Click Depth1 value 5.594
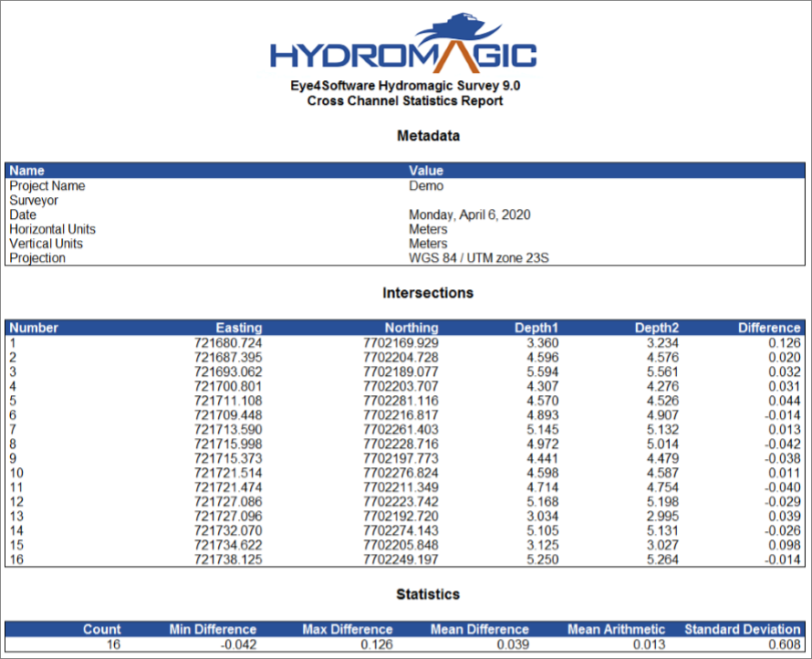The image size is (812, 659). [x=543, y=372]
